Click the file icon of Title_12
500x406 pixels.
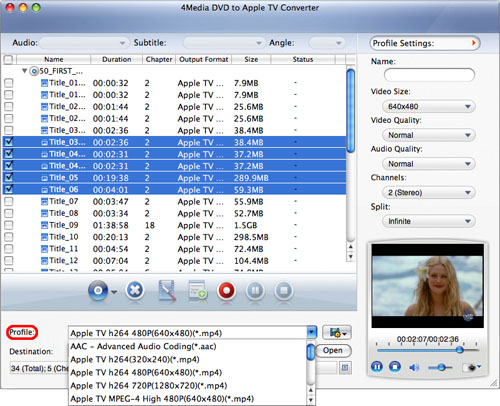(x=44, y=261)
